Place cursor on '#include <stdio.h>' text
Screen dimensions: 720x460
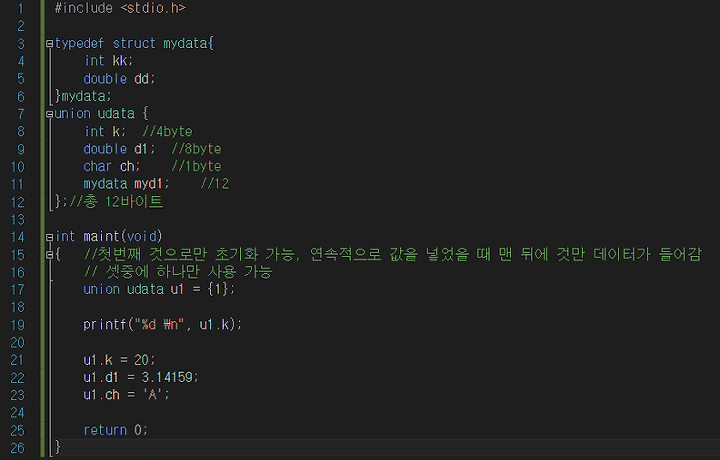tap(120, 8)
